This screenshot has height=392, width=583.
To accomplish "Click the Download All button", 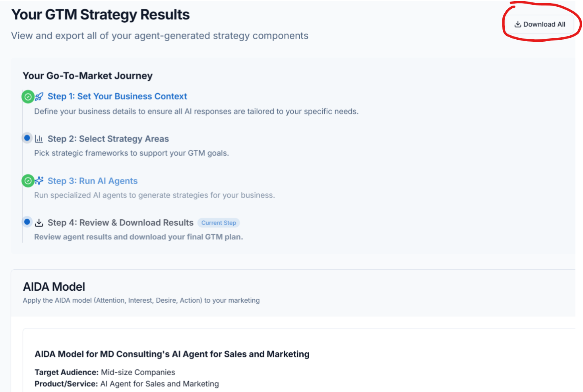I will click(540, 24).
